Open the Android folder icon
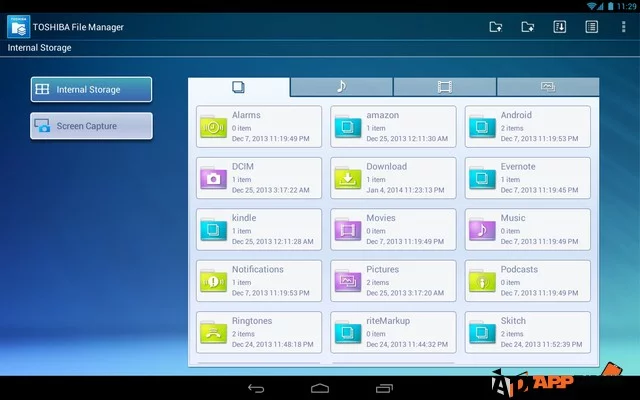 click(x=482, y=127)
